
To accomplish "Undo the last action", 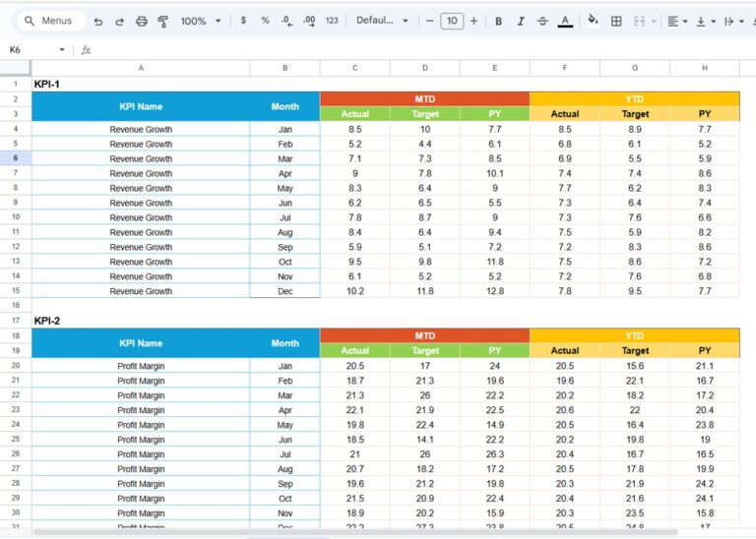I will (x=98, y=22).
